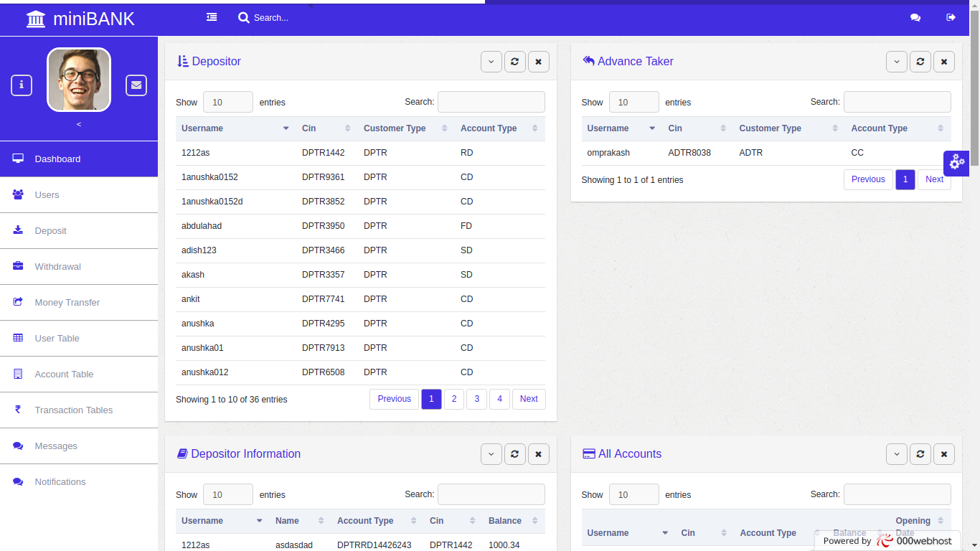
Task: Open the Users menu item
Action: point(79,194)
